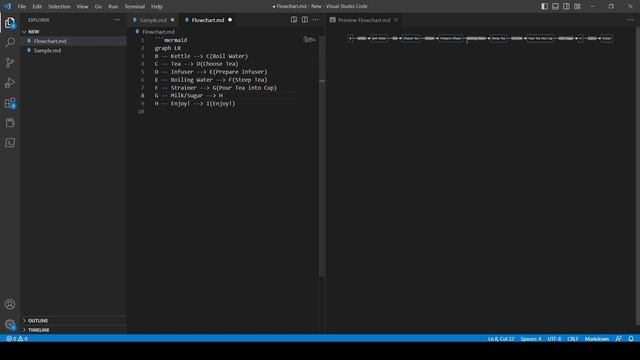640x360 pixels.
Task: Click UTF-8 encoding selector
Action: coord(554,339)
